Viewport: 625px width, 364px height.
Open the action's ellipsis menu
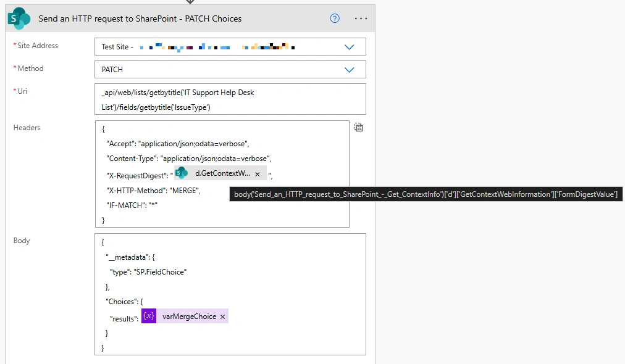[361, 19]
